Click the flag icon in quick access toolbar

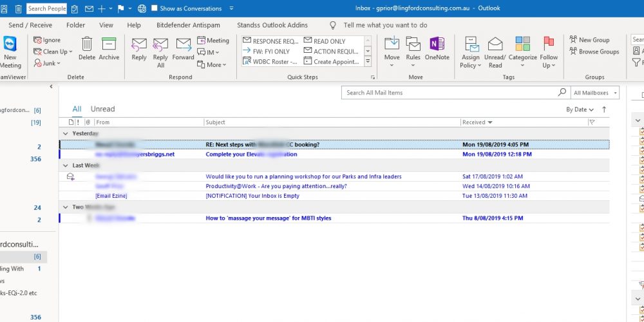click(121, 8)
